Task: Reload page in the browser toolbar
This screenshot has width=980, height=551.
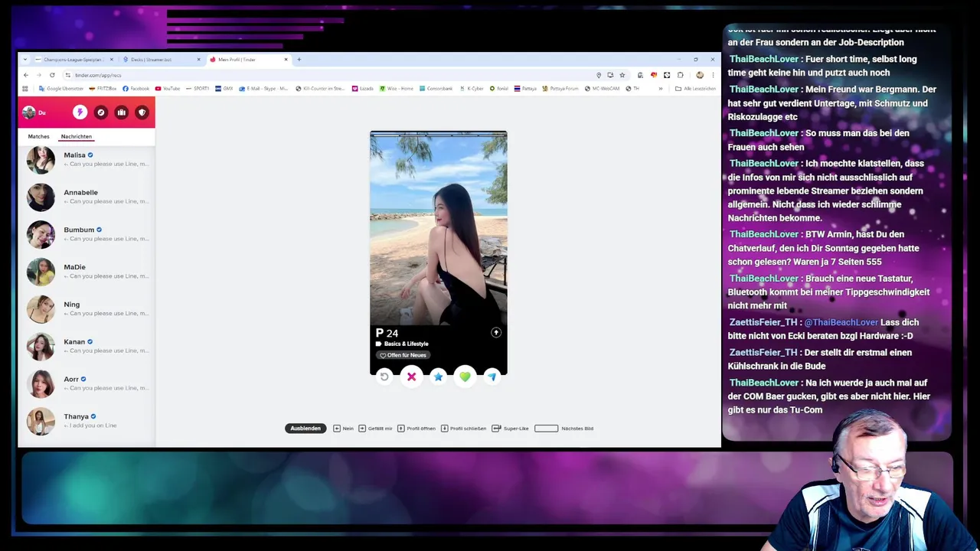Action: (52, 75)
